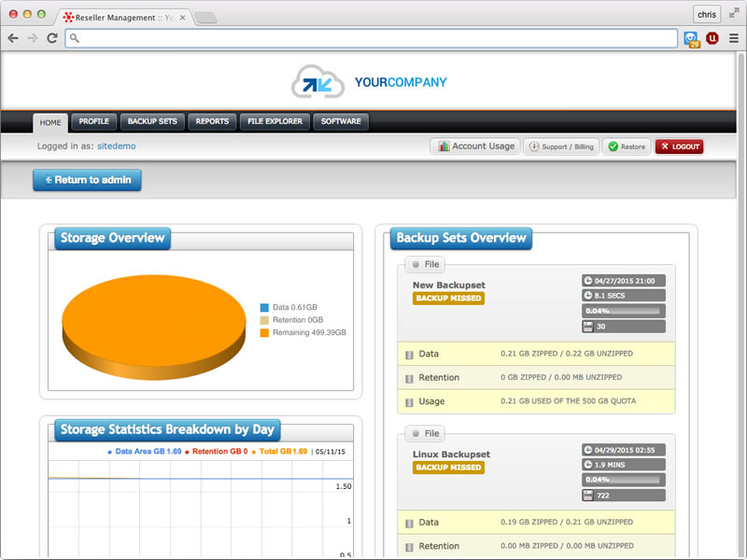
Task: Go to FILE EXPLORER tab
Action: [275, 121]
